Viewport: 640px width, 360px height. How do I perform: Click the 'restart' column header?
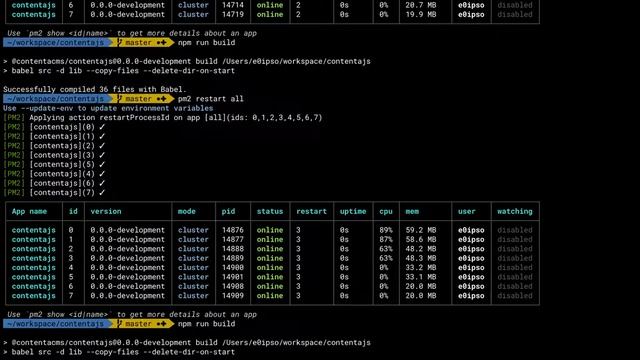(311, 211)
